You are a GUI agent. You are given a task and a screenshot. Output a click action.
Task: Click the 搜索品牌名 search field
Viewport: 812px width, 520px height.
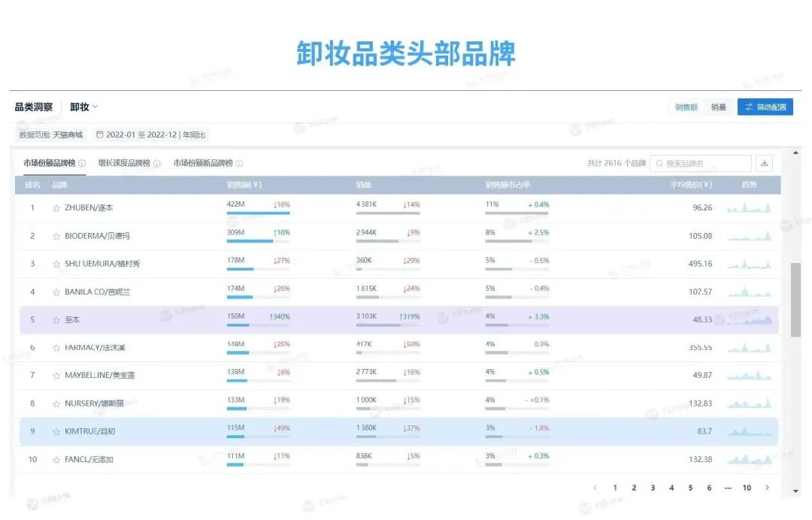pos(701,164)
